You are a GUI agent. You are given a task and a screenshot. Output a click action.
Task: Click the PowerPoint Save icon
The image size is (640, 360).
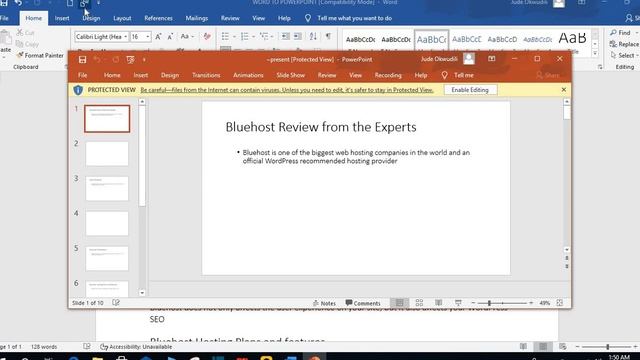pos(82,60)
